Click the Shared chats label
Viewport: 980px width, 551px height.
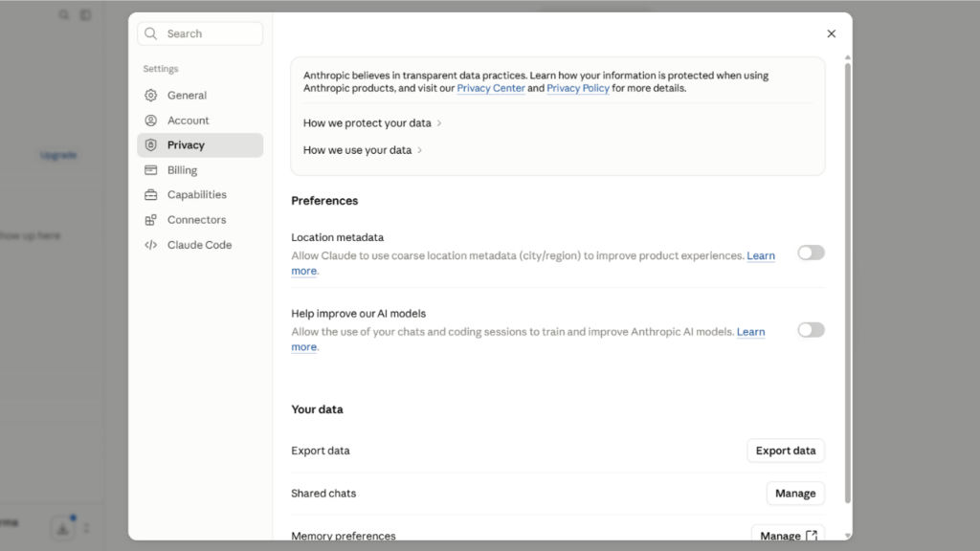click(x=323, y=493)
